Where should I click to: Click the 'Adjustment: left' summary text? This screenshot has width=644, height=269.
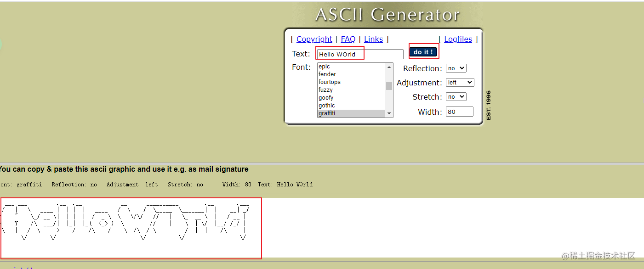click(132, 185)
